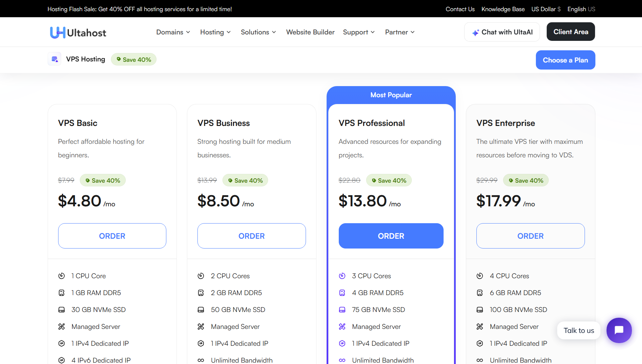
Task: Click the Save 40% badge in VPS Professional
Action: (389, 180)
